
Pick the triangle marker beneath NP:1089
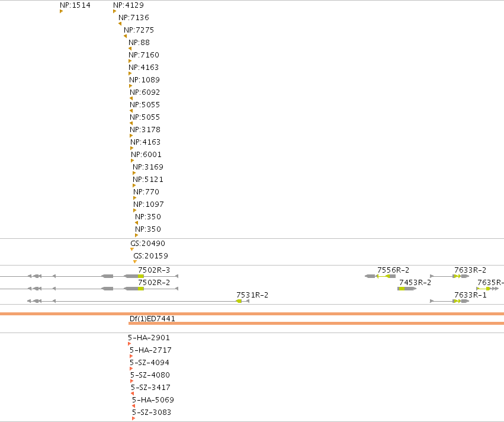(x=130, y=86)
